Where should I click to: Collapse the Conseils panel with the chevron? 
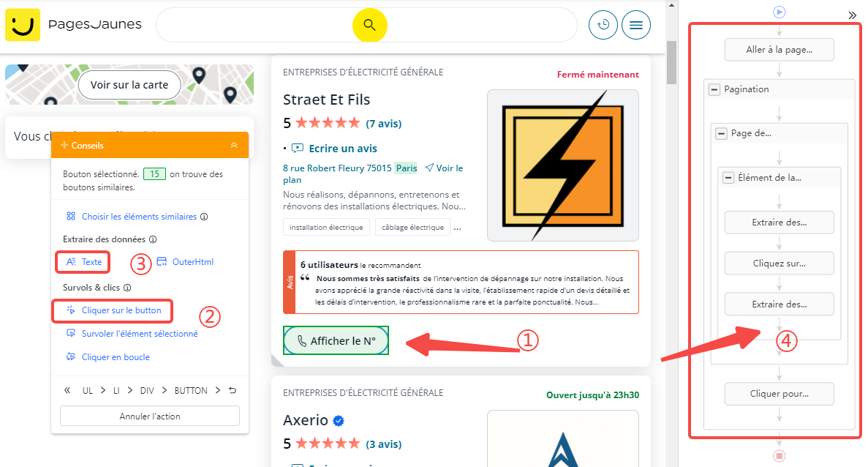pos(234,145)
